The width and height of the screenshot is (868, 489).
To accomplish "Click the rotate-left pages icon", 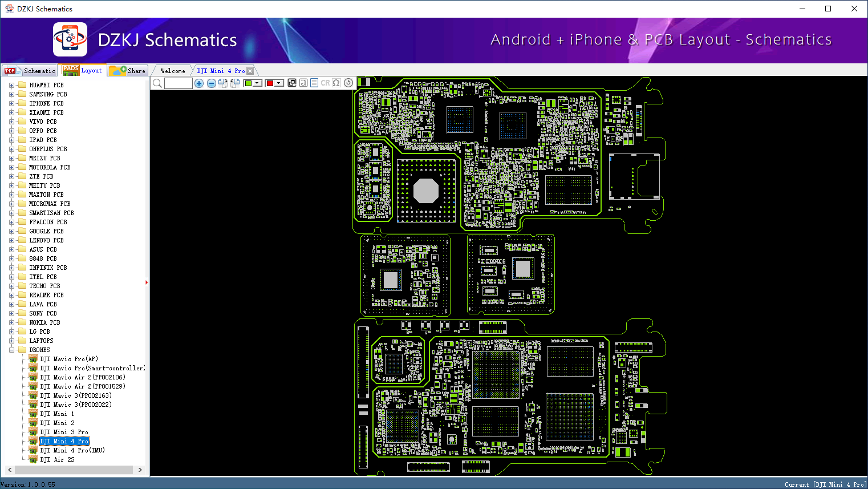I will [x=235, y=83].
